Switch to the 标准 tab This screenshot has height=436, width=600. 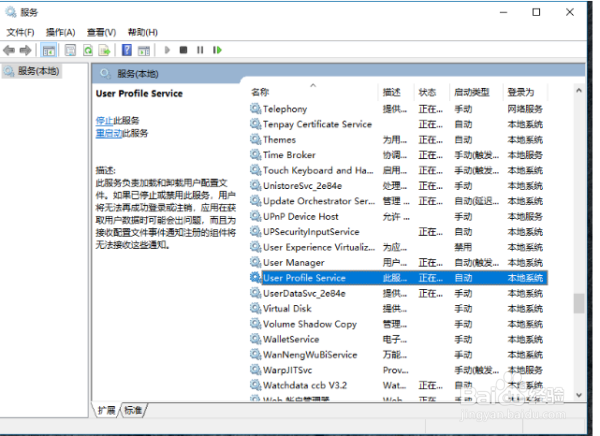(133, 410)
